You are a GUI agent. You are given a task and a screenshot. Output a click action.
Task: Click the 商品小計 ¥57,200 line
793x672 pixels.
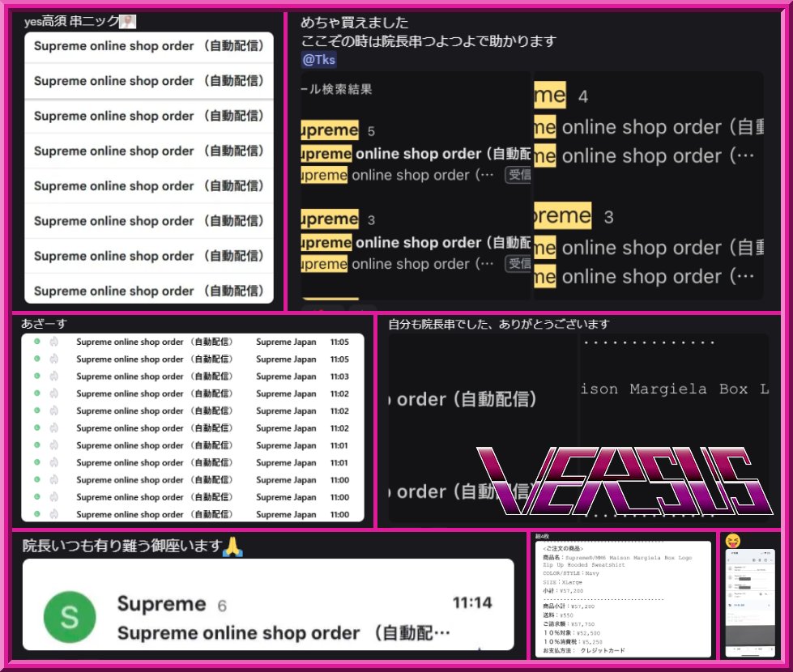[569, 606]
